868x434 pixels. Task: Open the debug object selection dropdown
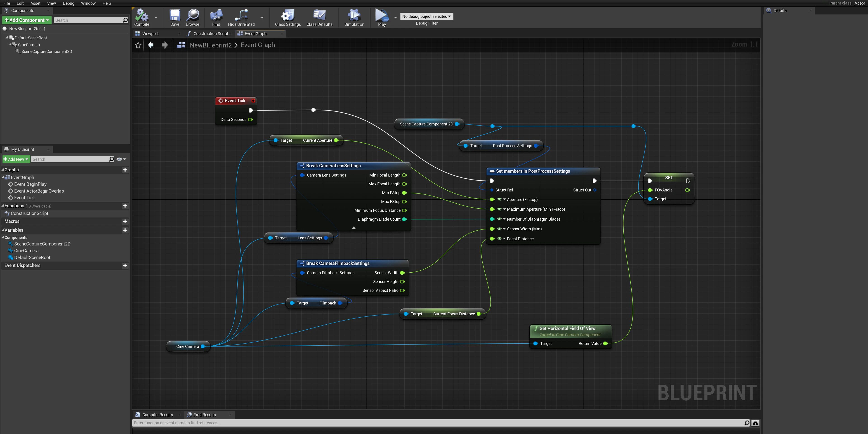coord(426,16)
